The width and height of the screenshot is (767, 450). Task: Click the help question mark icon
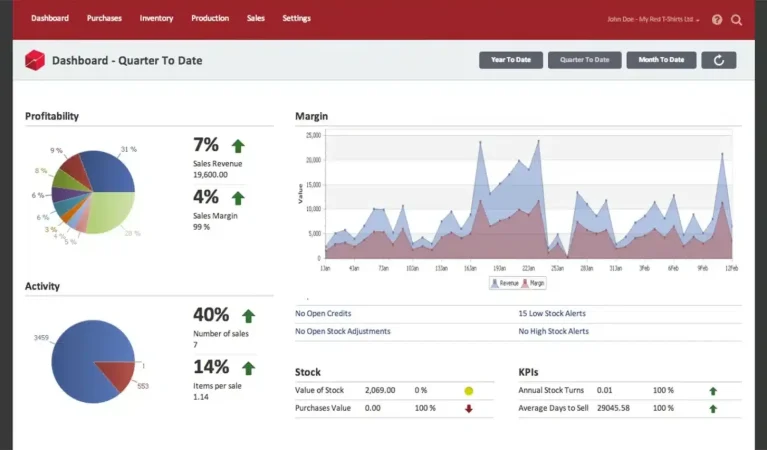717,20
